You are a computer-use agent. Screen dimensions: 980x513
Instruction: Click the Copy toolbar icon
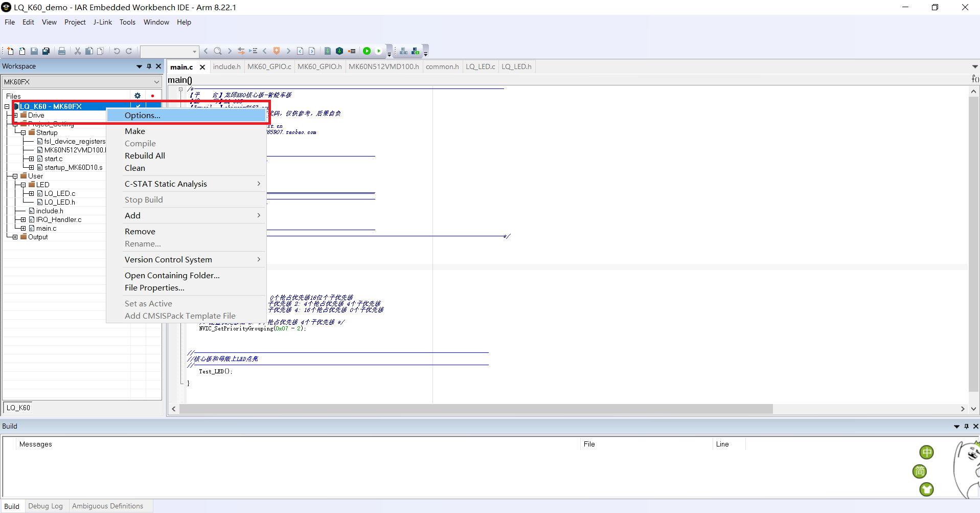[89, 51]
